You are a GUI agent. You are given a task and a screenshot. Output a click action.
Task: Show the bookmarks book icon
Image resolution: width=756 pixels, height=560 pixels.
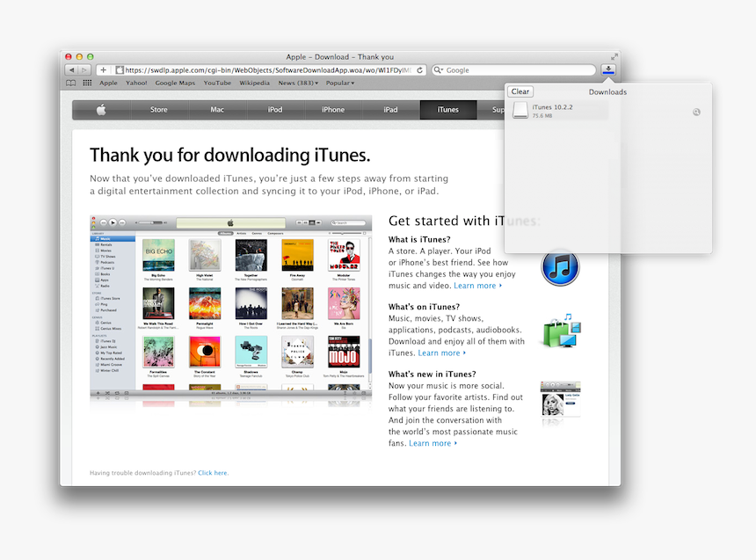tap(71, 83)
